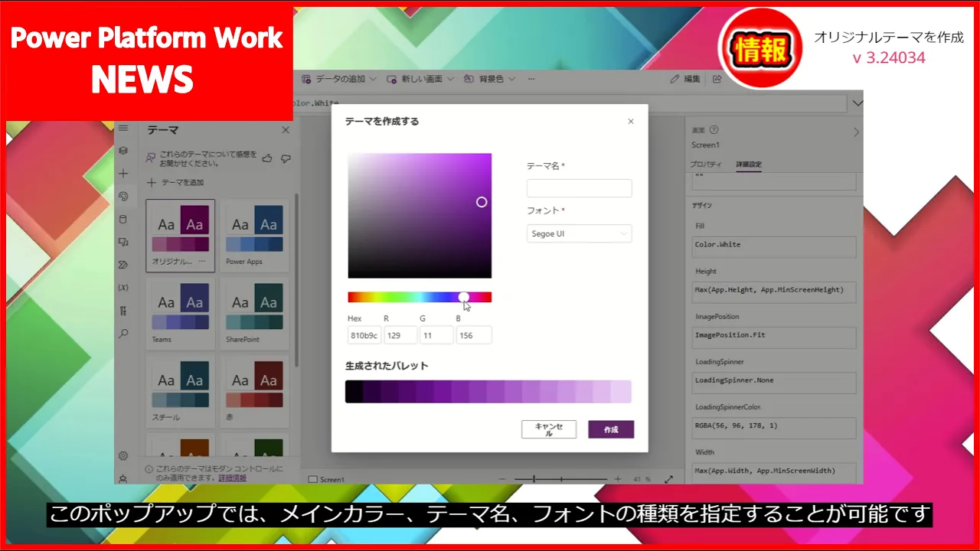
Task: Click the G value field
Action: pos(436,335)
